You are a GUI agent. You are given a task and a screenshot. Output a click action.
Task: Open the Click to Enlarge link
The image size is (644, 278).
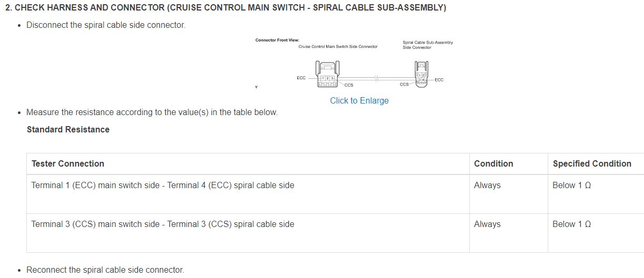(x=359, y=100)
